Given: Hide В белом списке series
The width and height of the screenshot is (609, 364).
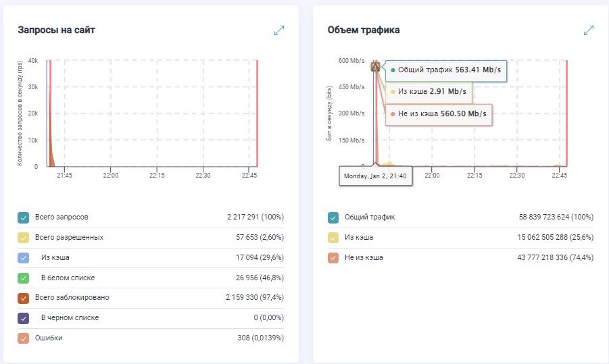Looking at the screenshot, I should [x=24, y=278].
